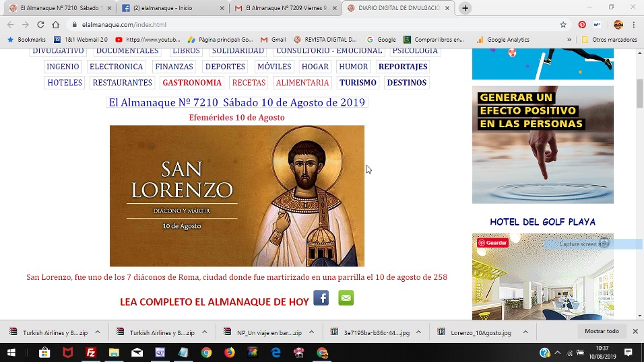Screen dimensions: 644x362
Task: Bookmark this page with the star icon
Action: click(563, 25)
